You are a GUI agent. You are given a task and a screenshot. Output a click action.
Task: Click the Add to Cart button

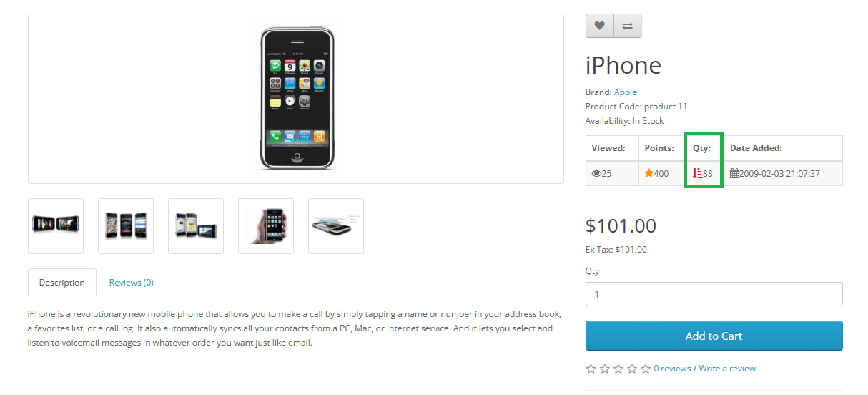click(714, 336)
